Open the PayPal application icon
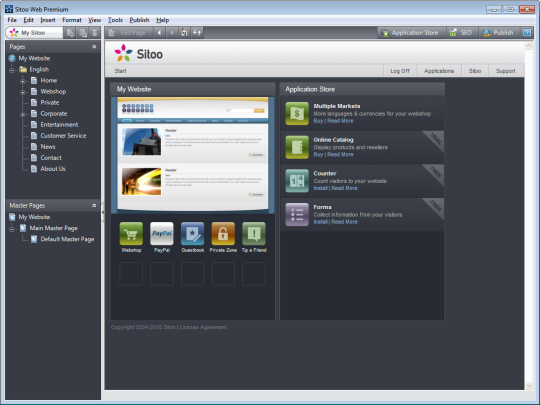Viewport: 540px width, 405px height. tap(162, 233)
